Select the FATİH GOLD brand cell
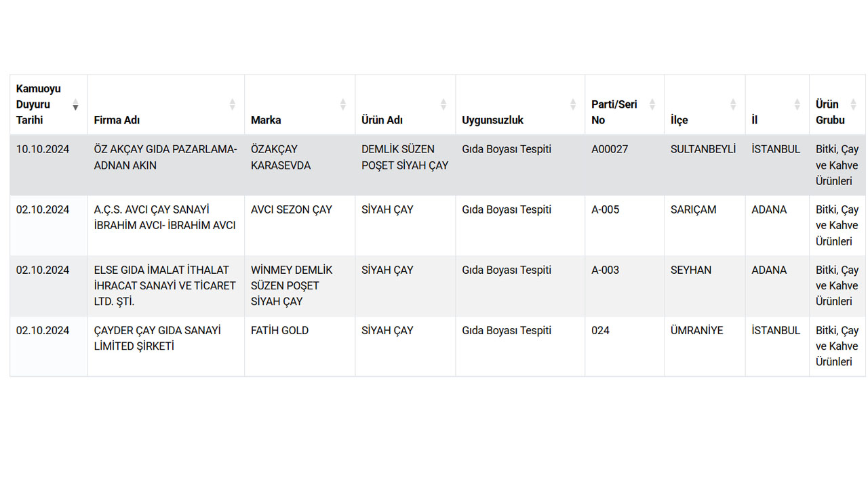This screenshot has height=488, width=868. tap(300, 346)
